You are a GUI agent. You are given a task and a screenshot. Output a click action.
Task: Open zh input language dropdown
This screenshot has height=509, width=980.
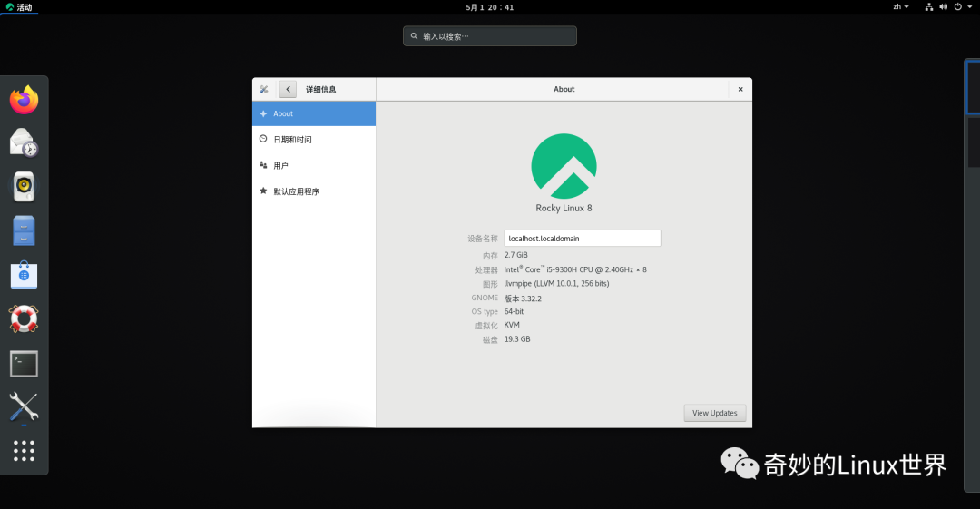pyautogui.click(x=901, y=7)
